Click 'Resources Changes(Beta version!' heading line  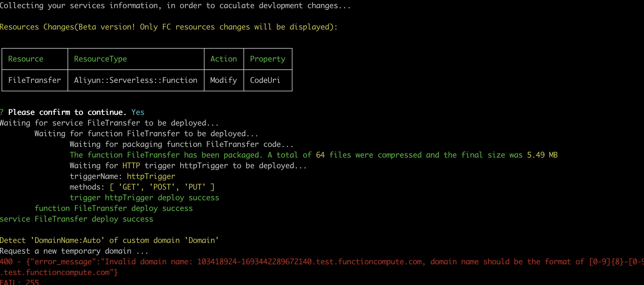169,27
